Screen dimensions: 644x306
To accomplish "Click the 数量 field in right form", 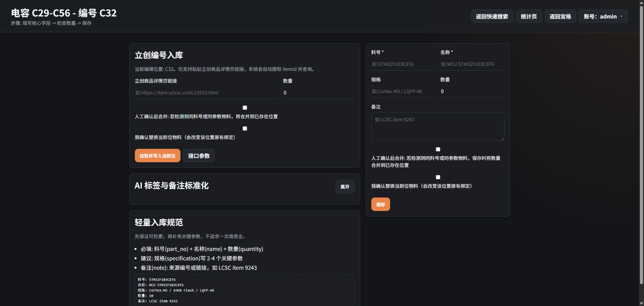I will (x=472, y=91).
